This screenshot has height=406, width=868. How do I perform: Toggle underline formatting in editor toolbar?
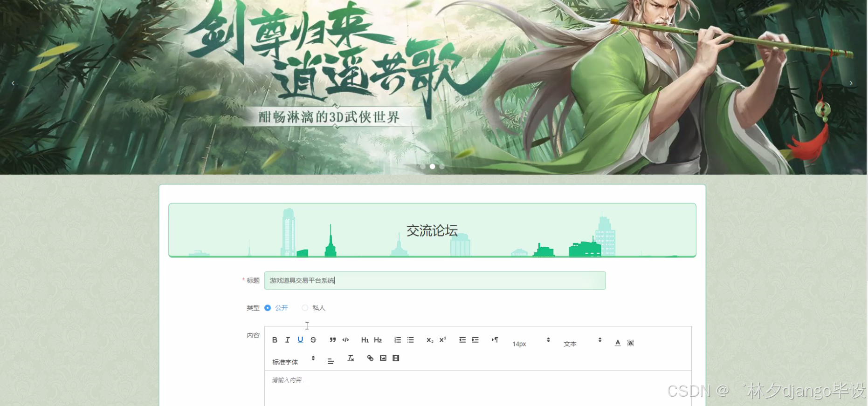coord(300,340)
